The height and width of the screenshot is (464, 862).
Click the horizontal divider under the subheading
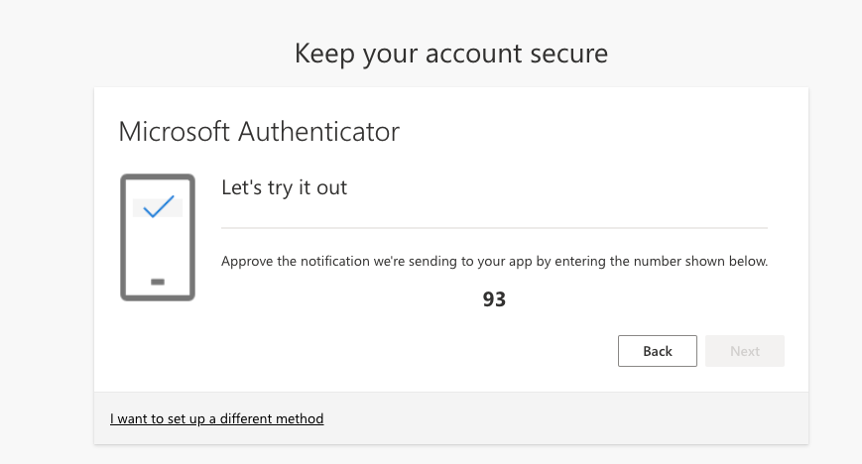[x=494, y=227]
